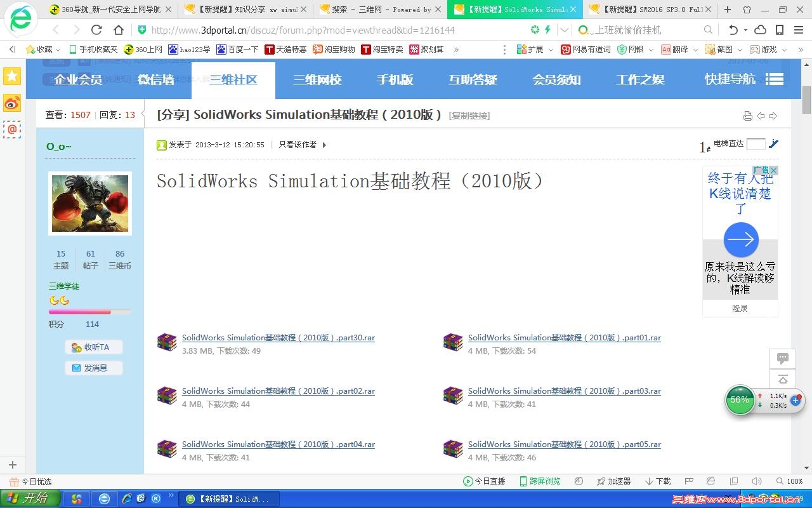The height and width of the screenshot is (508, 812).
Task: Click the user avatar image
Action: [90, 203]
